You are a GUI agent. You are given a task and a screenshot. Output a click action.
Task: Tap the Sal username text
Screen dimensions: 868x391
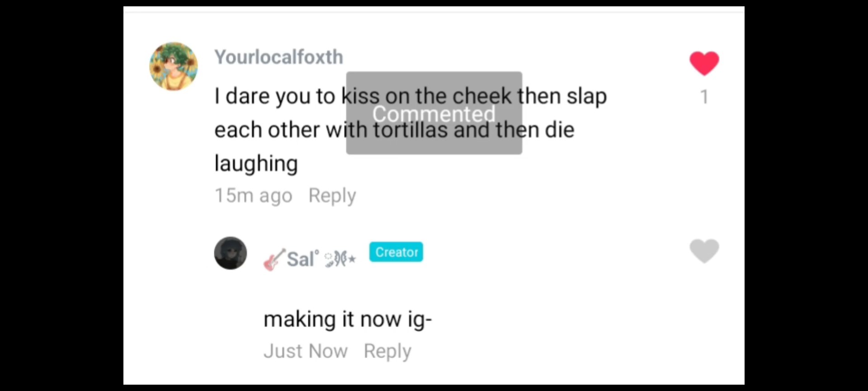coord(302,259)
